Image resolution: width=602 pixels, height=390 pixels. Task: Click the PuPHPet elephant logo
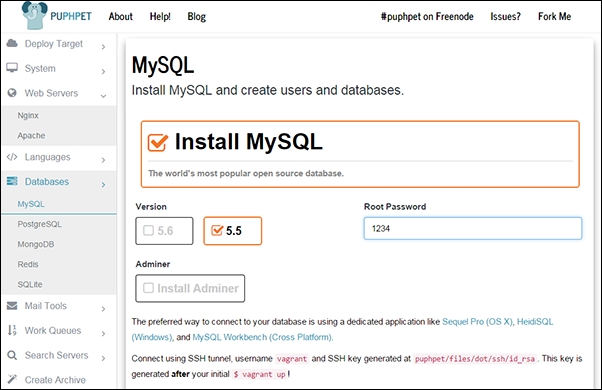[x=35, y=15]
